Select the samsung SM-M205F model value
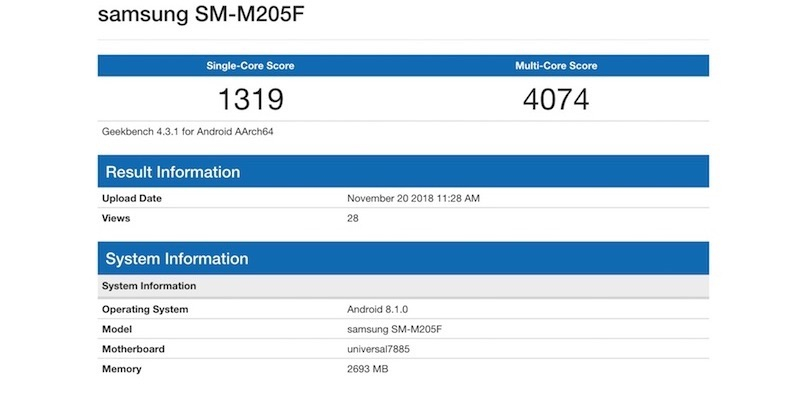 pos(394,330)
